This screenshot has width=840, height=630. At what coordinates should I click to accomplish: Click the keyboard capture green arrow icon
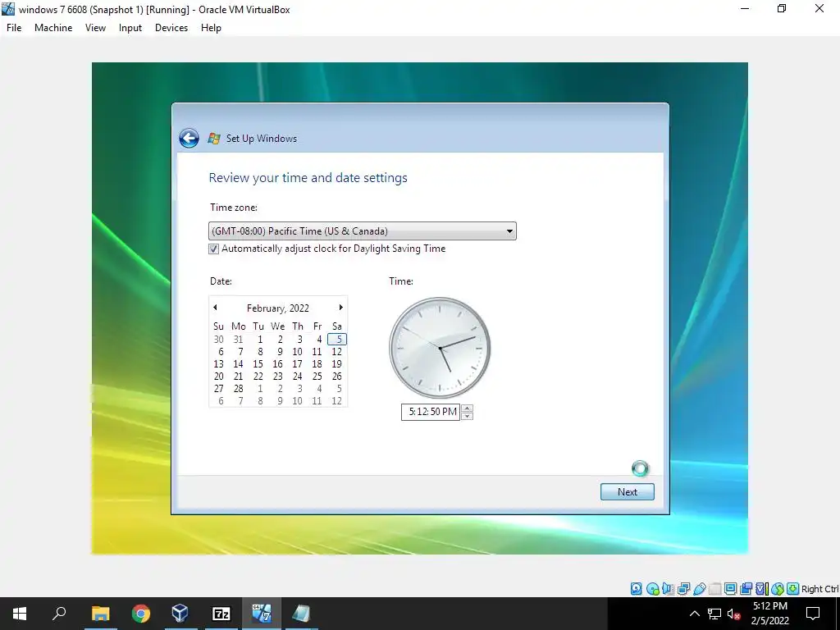pyautogui.click(x=793, y=589)
